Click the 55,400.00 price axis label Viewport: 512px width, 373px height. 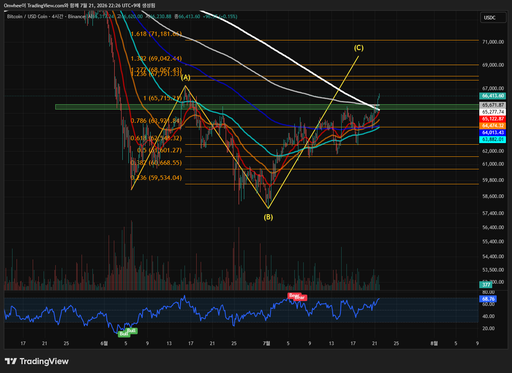coord(493,242)
